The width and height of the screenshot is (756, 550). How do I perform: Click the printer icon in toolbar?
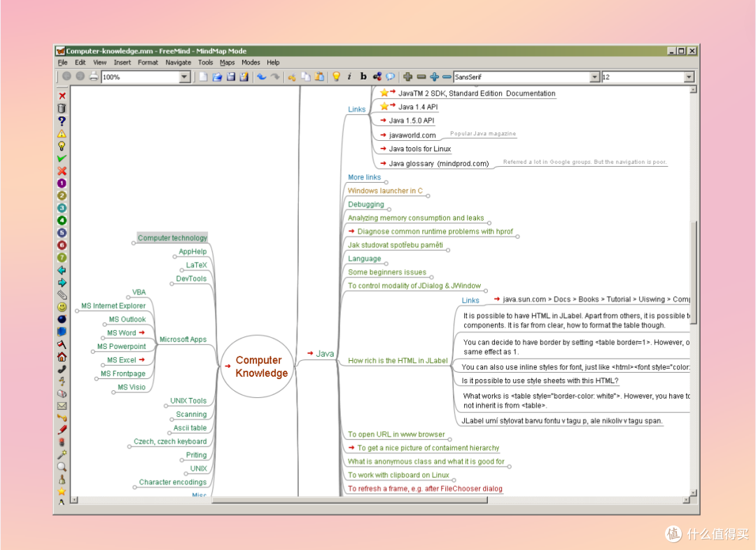[x=94, y=76]
